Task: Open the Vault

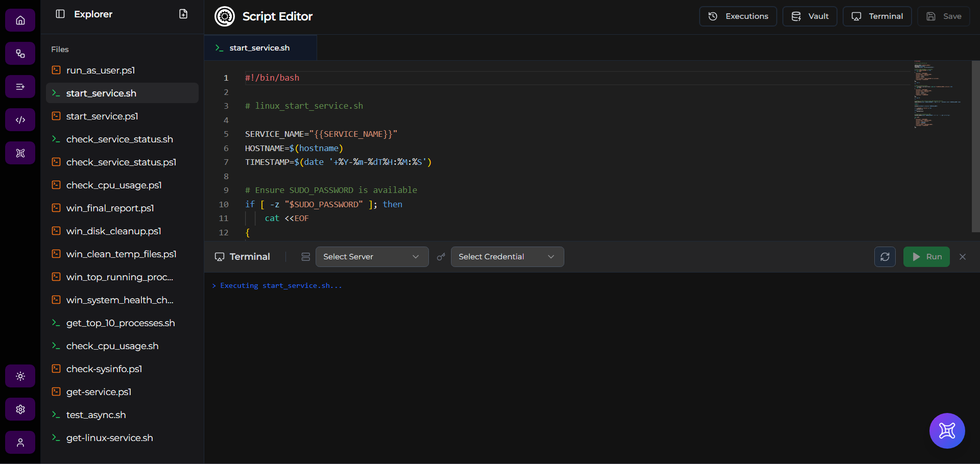Action: click(809, 16)
